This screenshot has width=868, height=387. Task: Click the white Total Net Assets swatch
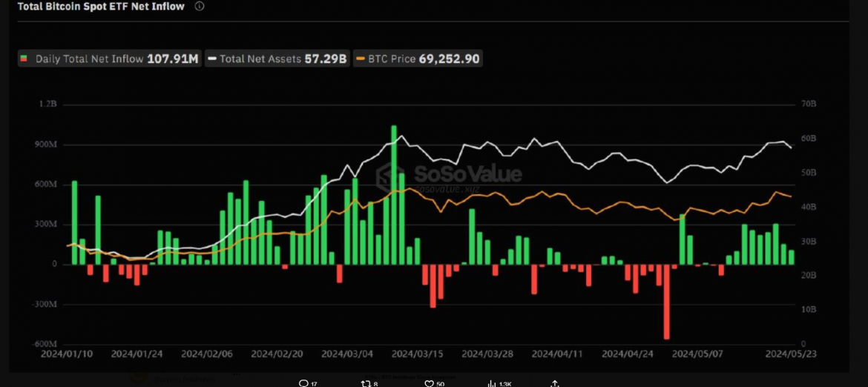point(213,59)
